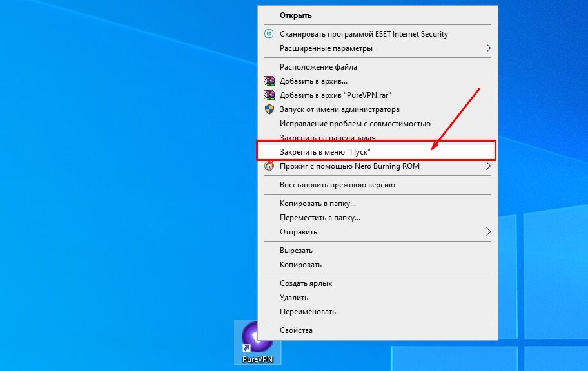Choose 'Расположение файла'

378,67
